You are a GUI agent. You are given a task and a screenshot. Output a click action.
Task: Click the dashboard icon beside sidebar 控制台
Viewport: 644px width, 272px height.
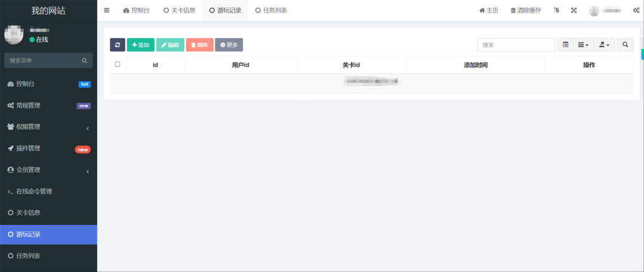[11, 84]
